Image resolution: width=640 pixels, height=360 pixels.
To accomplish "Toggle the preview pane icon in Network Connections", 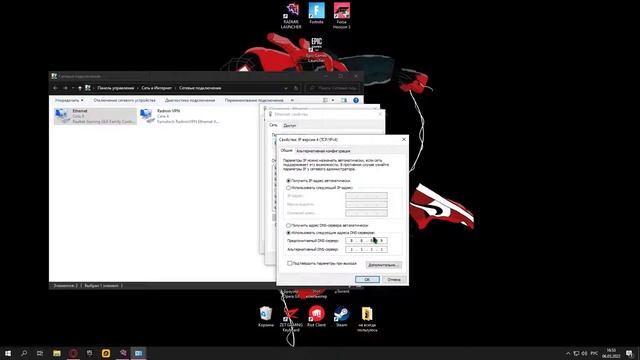I will point(344,100).
